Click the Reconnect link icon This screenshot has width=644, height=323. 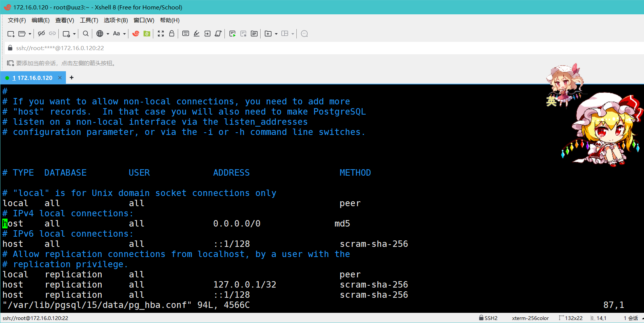52,34
